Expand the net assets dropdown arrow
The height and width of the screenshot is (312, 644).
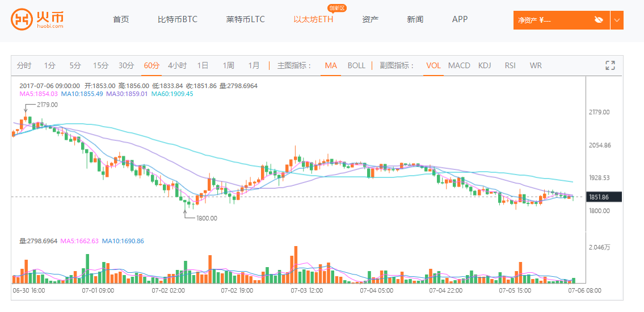click(617, 20)
